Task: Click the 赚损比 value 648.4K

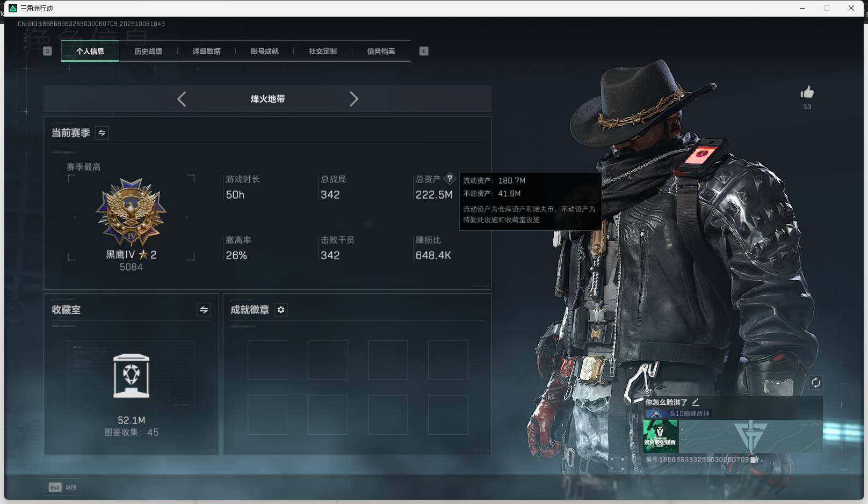Action: pyautogui.click(x=433, y=255)
